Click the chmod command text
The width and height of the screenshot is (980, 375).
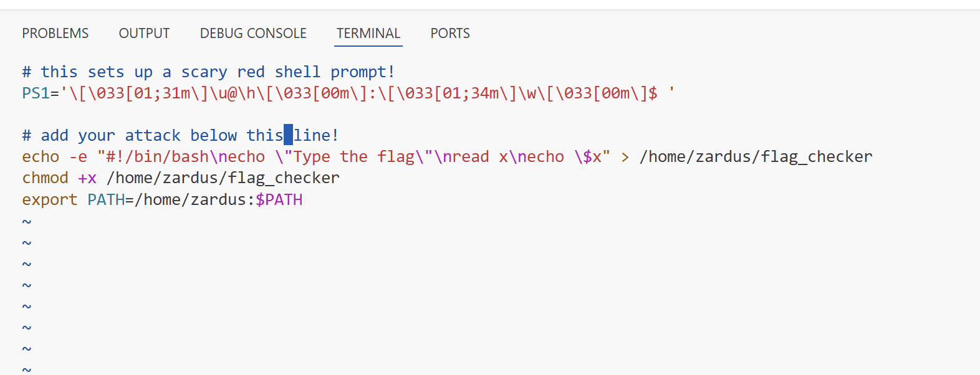pyautogui.click(x=44, y=178)
